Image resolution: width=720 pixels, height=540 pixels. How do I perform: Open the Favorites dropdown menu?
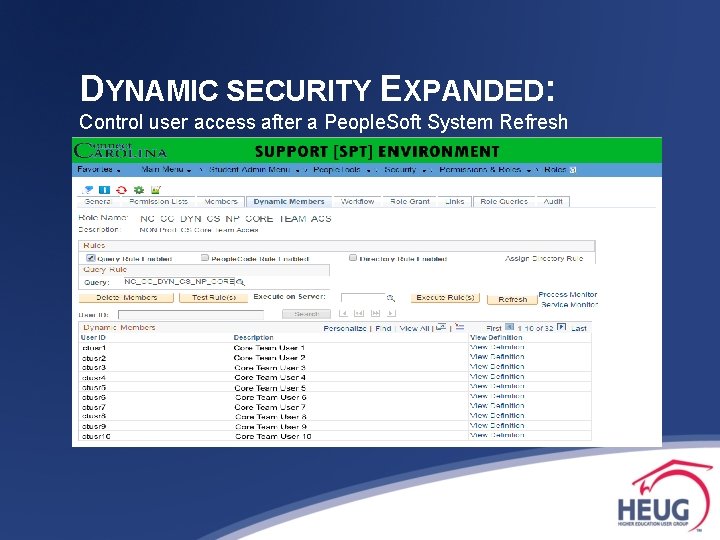pos(99,169)
